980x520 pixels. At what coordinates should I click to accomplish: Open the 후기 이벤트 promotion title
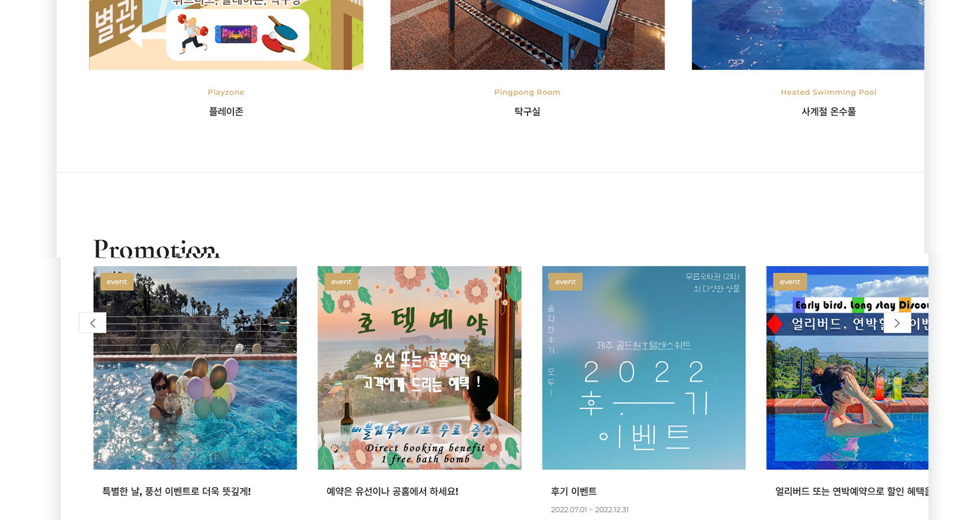tap(574, 491)
